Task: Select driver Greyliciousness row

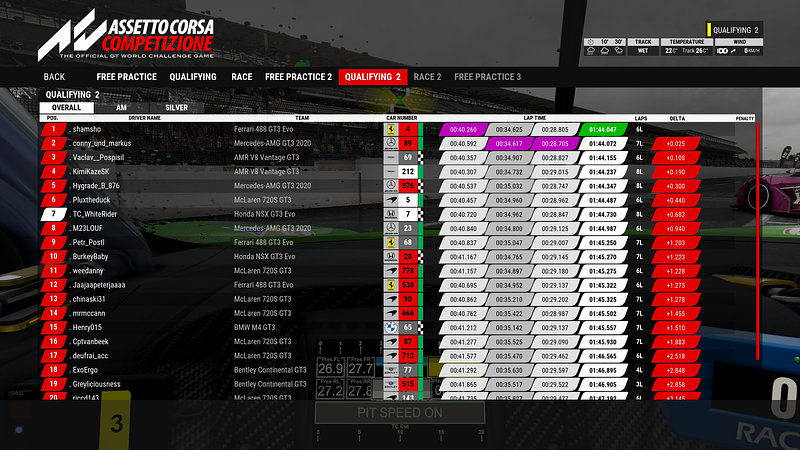Action: (397, 384)
